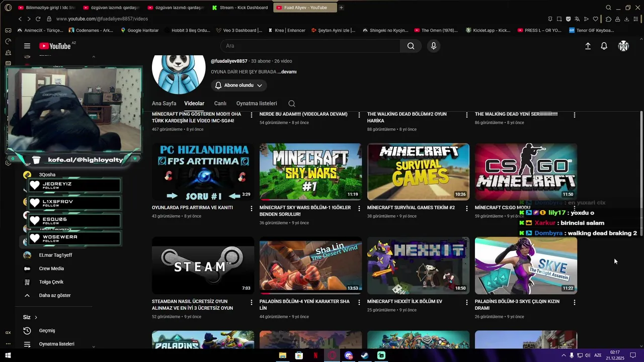644x362 pixels.
Task: Search within channel using magnifier icon
Action: [292, 104]
